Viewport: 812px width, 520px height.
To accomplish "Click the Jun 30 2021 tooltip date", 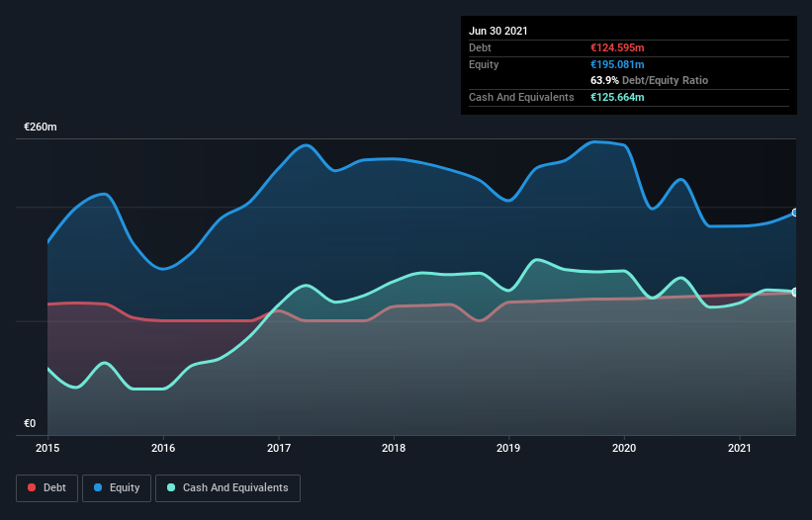I will pos(498,31).
